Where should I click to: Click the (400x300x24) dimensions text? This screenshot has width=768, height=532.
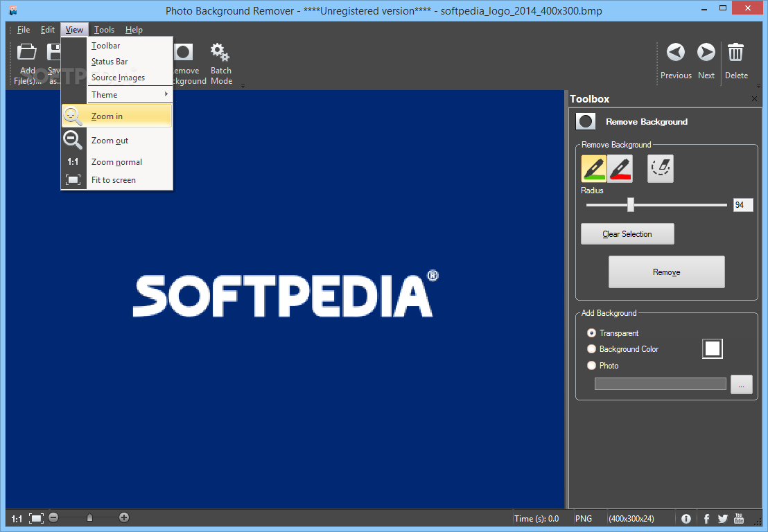(x=631, y=519)
